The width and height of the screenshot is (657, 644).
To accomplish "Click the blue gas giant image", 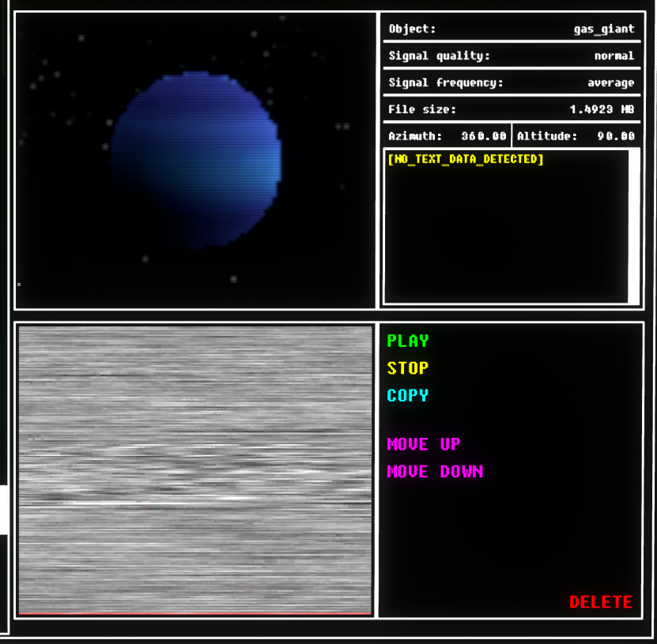I will [x=196, y=160].
